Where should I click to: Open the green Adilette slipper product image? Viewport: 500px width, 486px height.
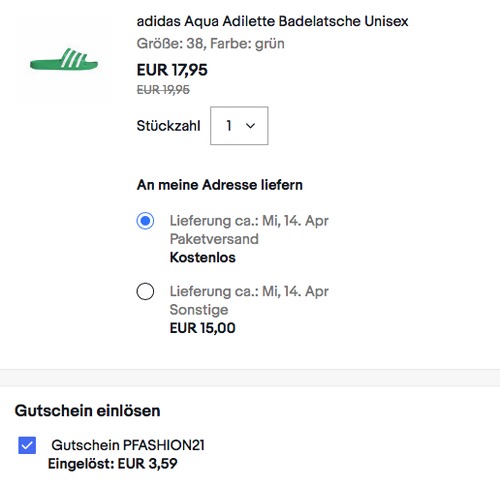64,59
